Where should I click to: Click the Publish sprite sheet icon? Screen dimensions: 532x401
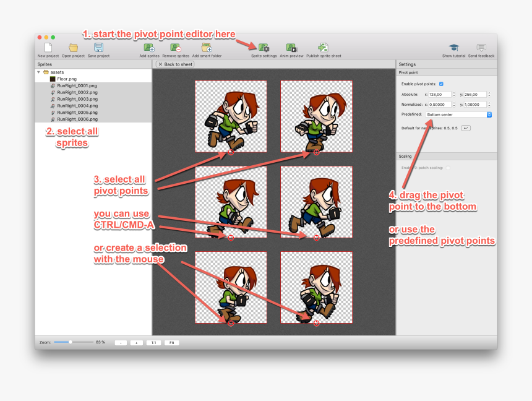[x=323, y=48]
